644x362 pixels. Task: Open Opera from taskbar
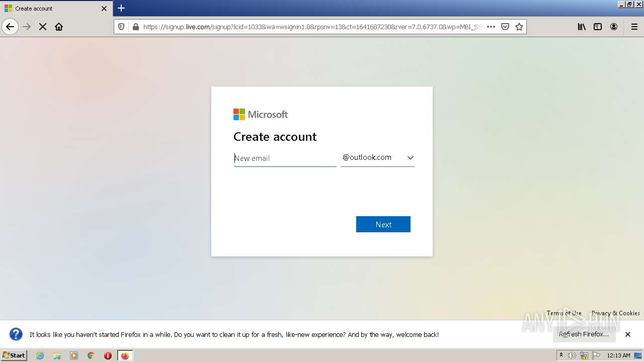click(108, 355)
